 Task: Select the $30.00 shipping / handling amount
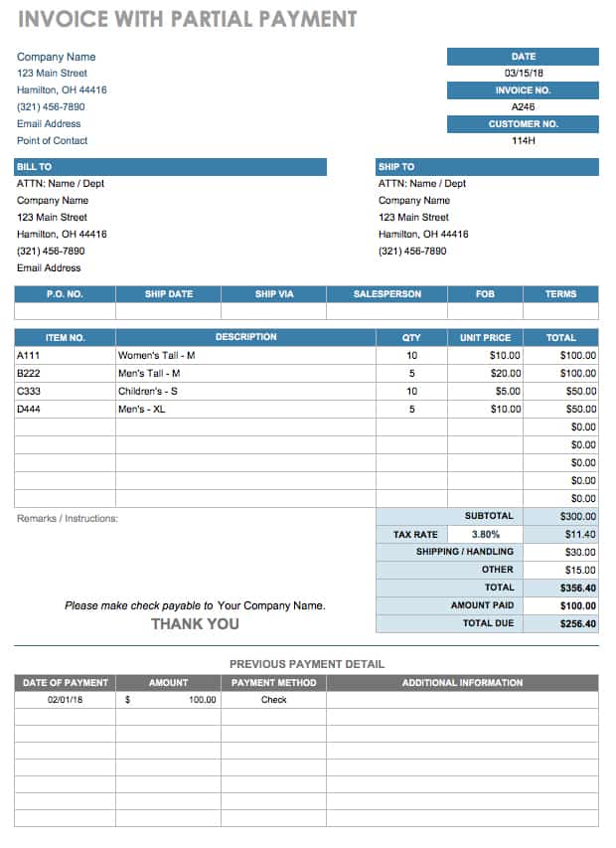click(x=561, y=552)
